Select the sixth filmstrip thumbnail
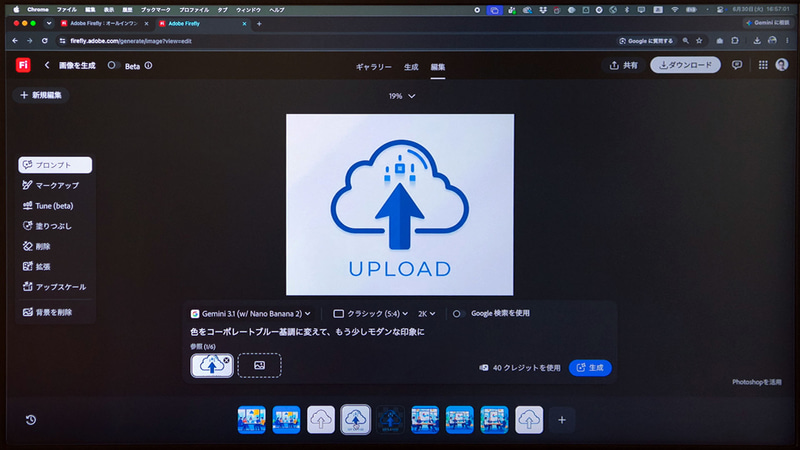 point(425,420)
